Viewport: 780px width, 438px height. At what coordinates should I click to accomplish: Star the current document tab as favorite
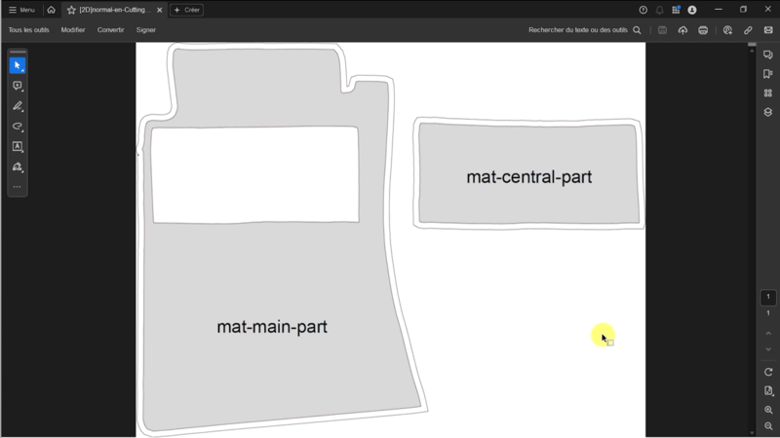pyautogui.click(x=71, y=10)
